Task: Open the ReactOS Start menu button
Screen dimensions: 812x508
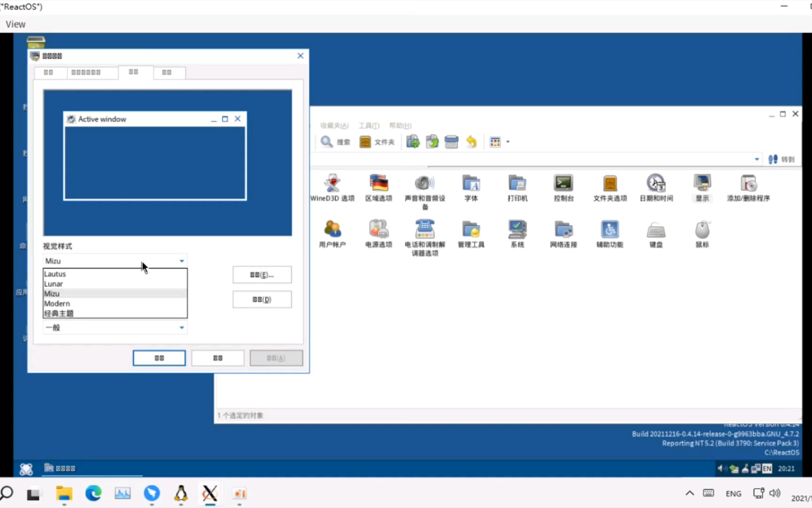Action: pos(26,468)
